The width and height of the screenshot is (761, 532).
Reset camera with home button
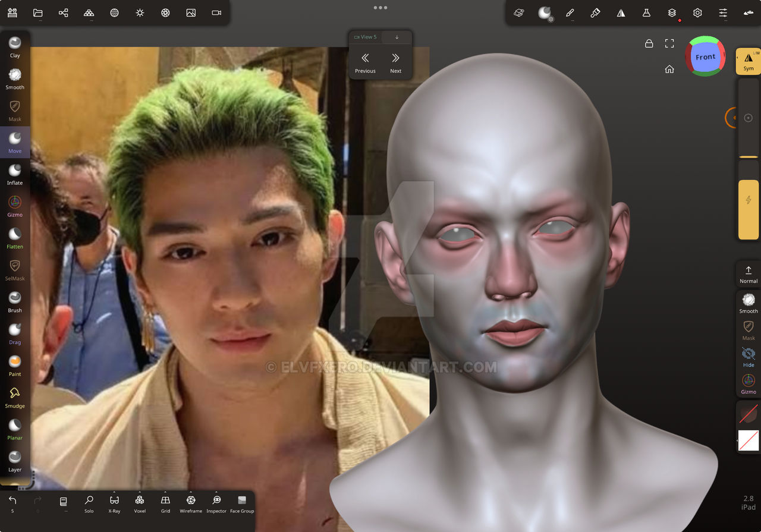point(669,69)
